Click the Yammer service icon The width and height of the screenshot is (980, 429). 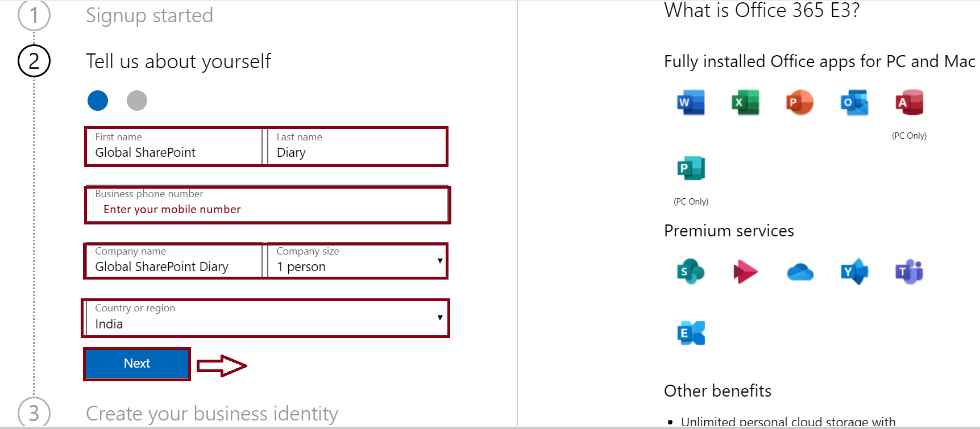click(x=854, y=272)
